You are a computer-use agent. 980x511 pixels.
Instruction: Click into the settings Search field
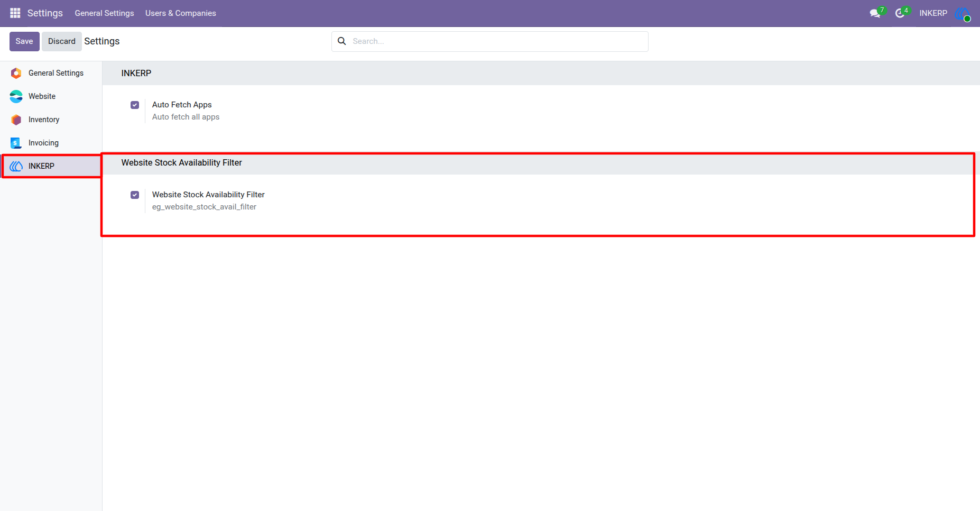pos(490,41)
